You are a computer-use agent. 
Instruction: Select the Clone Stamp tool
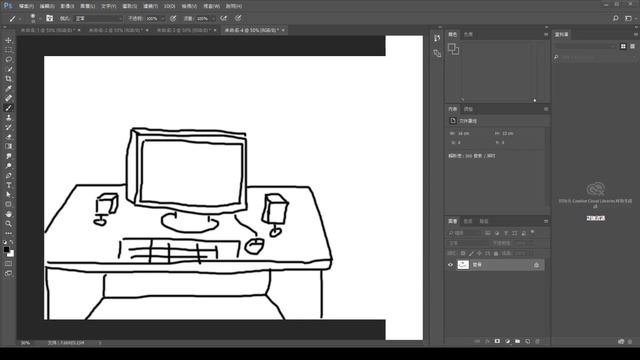click(x=9, y=118)
